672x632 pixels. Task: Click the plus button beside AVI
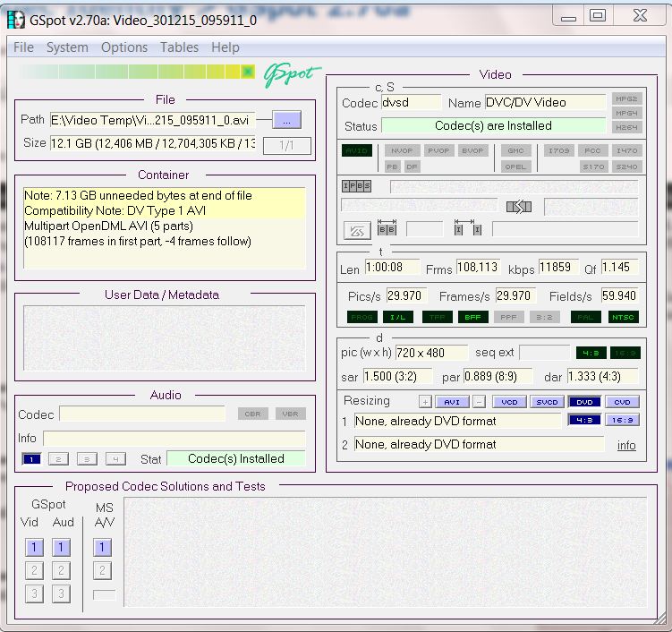click(x=425, y=402)
